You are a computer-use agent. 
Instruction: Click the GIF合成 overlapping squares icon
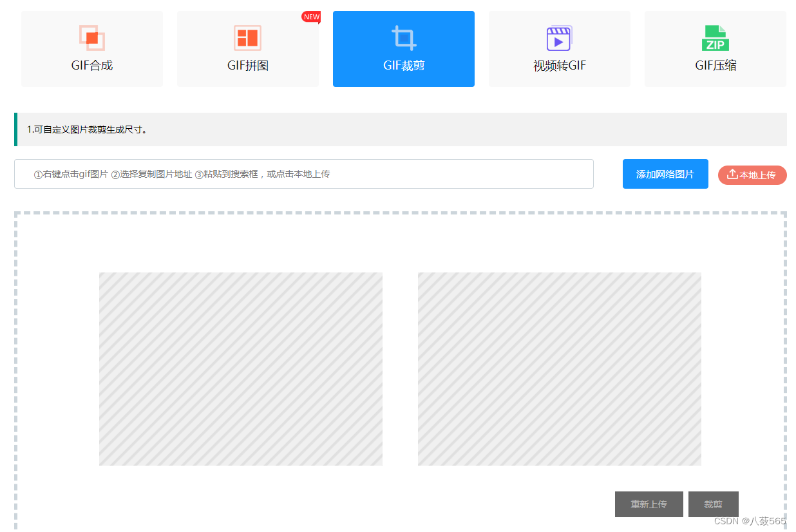click(92, 38)
